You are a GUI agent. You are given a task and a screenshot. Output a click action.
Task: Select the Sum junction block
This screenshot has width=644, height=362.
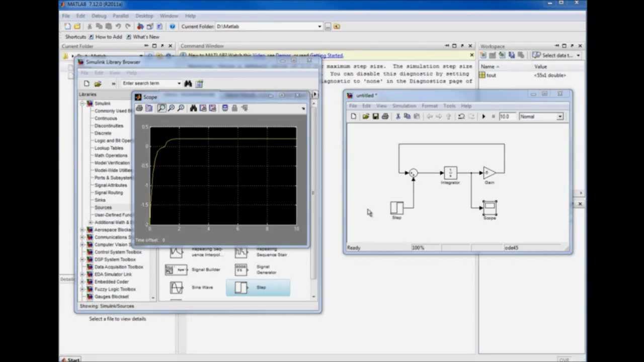[413, 173]
